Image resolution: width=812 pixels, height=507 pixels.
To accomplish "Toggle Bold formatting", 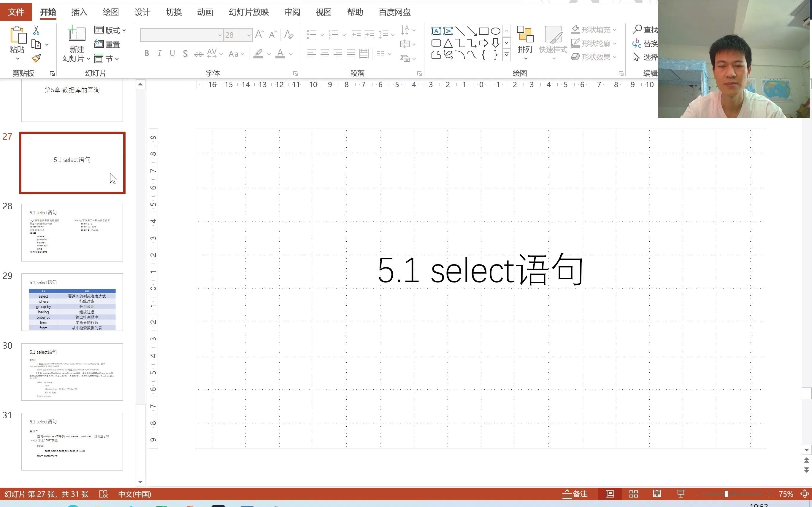I will click(146, 53).
